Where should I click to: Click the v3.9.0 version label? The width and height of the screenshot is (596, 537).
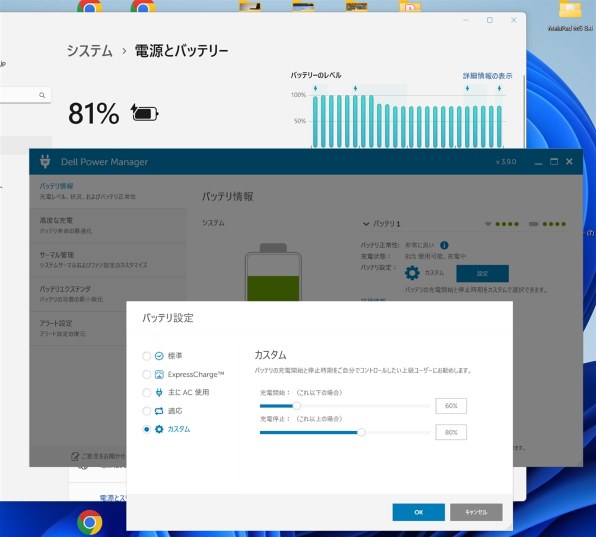point(506,162)
